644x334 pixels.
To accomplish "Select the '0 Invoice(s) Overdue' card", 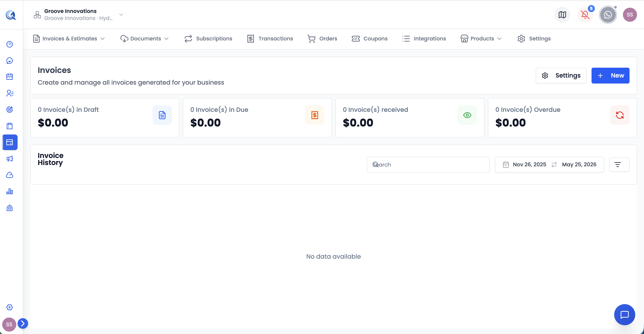I will (562, 118).
